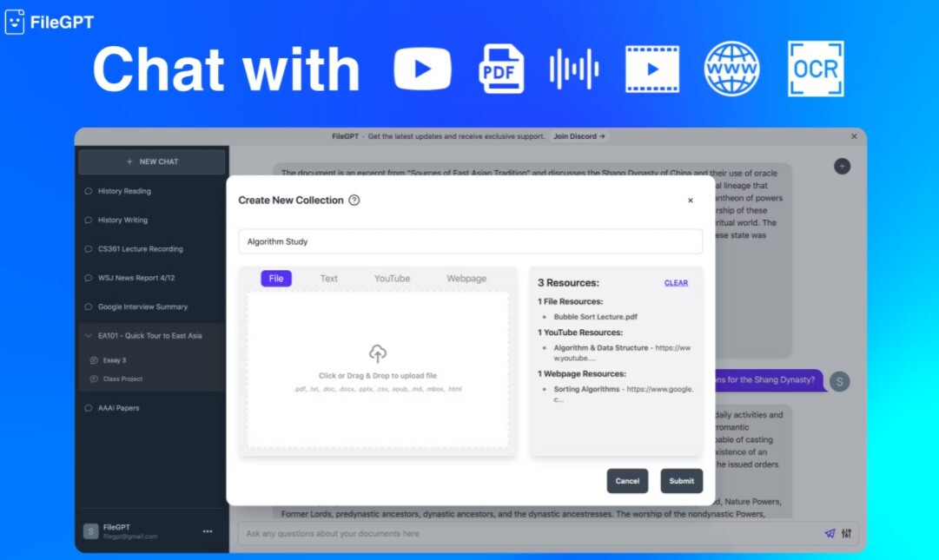Switch to the Text tab
Viewport: 939px width, 560px height.
pyautogui.click(x=328, y=278)
